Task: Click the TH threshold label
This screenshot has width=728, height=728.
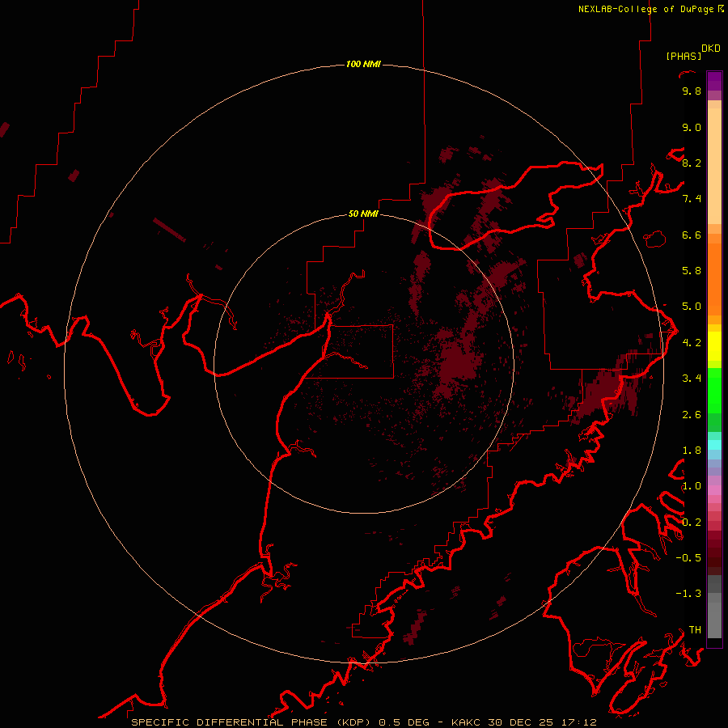Action: coord(695,629)
